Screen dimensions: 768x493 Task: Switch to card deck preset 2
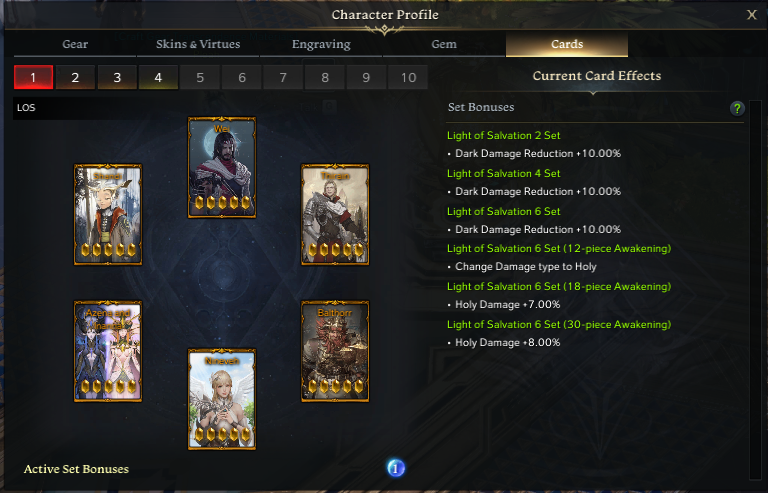coord(75,77)
